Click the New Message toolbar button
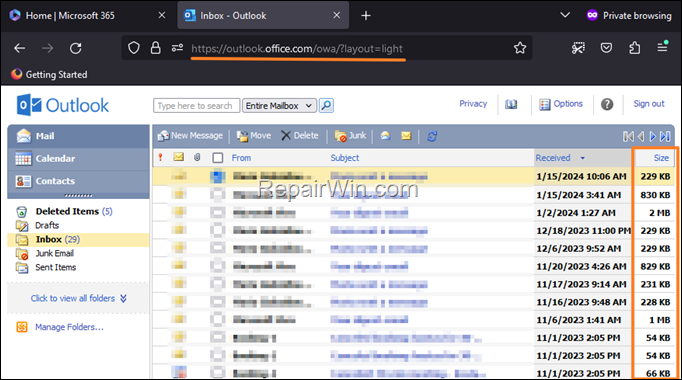The image size is (682, 380). click(x=190, y=136)
